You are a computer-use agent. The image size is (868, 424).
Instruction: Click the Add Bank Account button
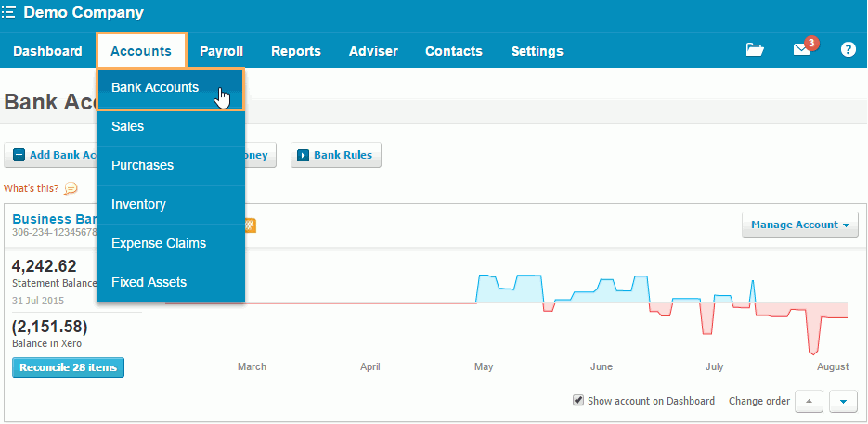point(51,155)
